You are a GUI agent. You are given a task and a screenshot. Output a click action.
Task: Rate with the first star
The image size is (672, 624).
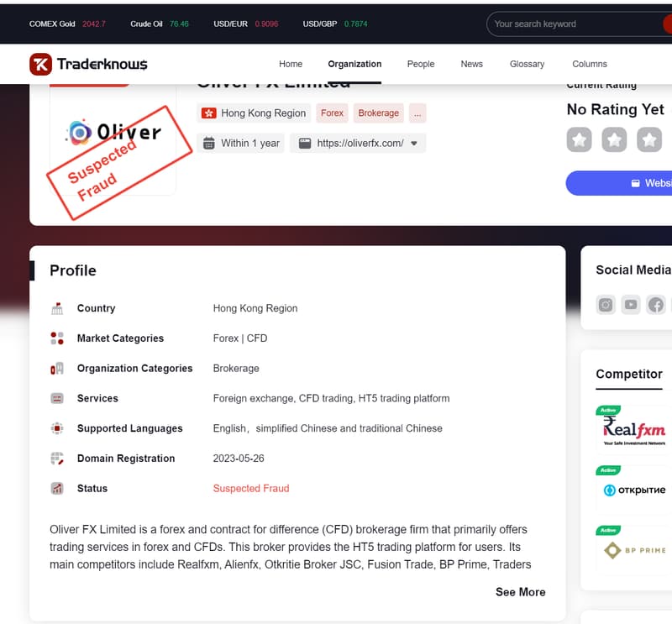pyautogui.click(x=579, y=139)
